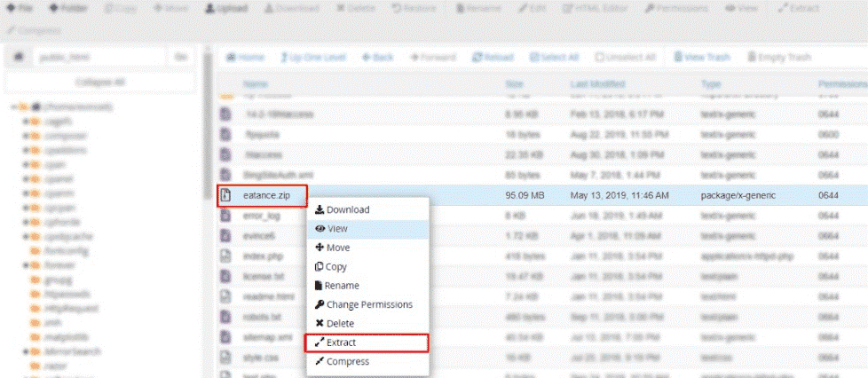Expand the .cagefs folder in tree

26,122
